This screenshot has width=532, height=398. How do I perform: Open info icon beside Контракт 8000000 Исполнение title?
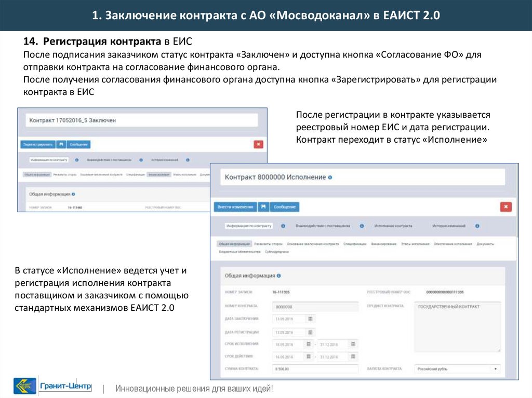(330, 177)
